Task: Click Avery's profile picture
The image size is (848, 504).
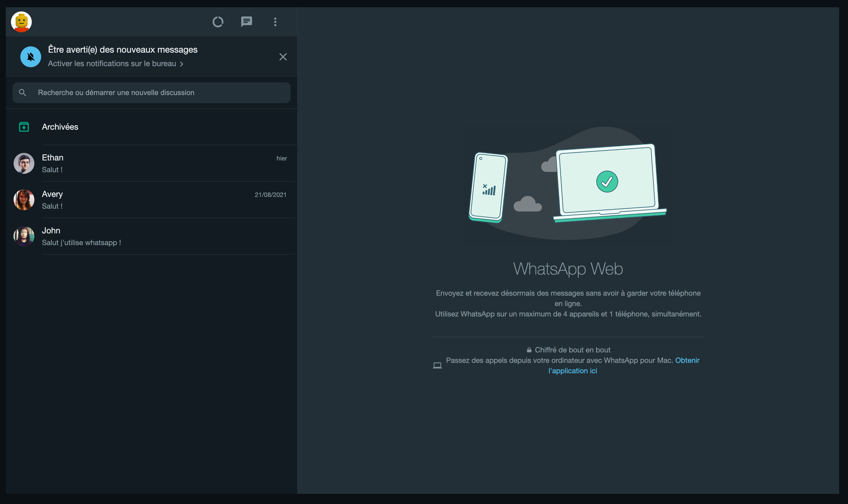Action: click(24, 200)
